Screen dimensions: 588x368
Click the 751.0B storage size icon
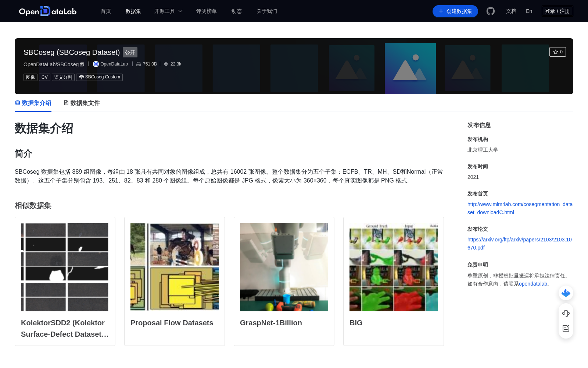tap(139, 64)
